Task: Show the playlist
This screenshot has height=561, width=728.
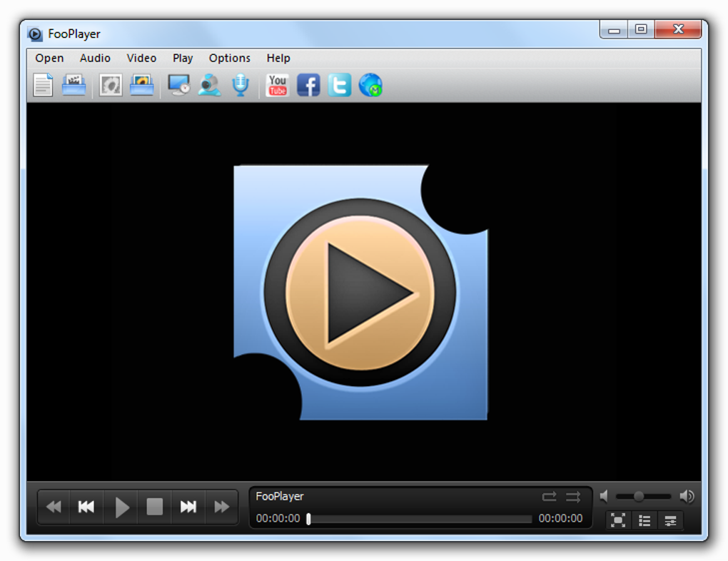Action: tap(644, 520)
